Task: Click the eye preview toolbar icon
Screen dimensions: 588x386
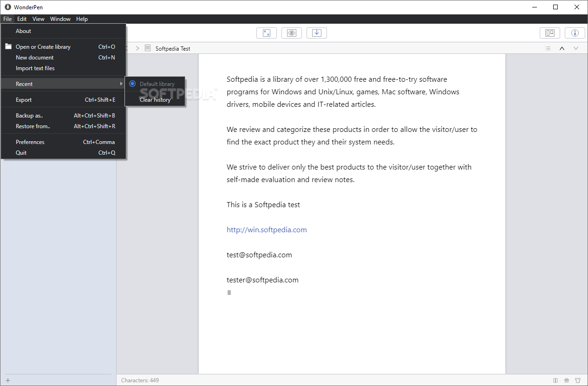Action: [292, 33]
